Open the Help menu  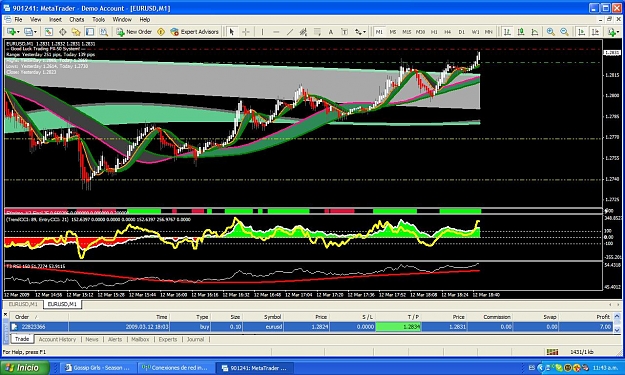(145, 20)
